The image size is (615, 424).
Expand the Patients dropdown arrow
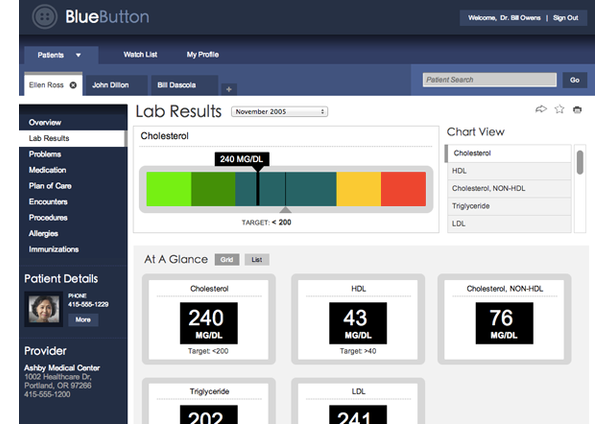78,55
